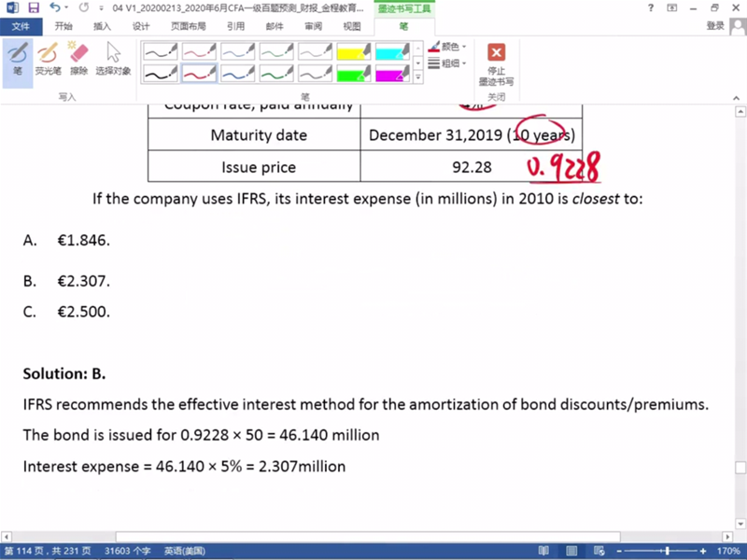
Task: Open Word Help question mark
Action: click(x=651, y=7)
